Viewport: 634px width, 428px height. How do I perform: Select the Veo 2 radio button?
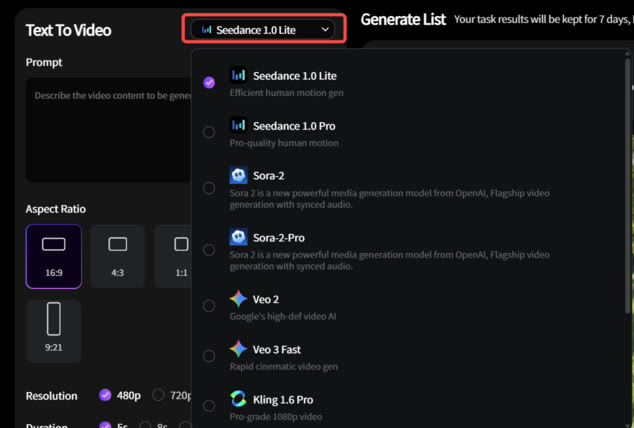pos(209,306)
